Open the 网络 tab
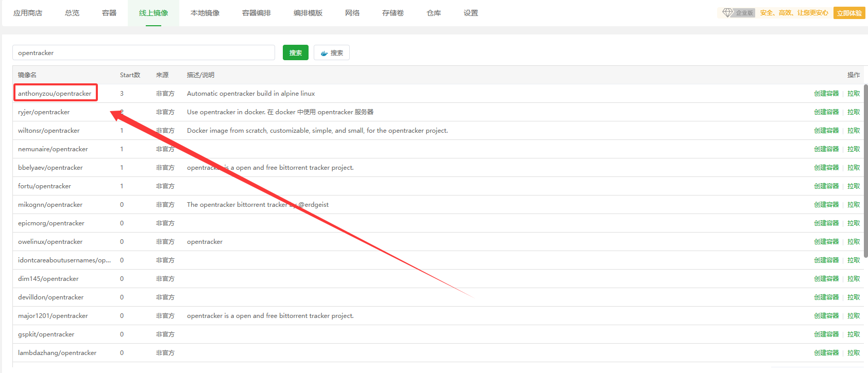This screenshot has height=373, width=868. coord(352,13)
